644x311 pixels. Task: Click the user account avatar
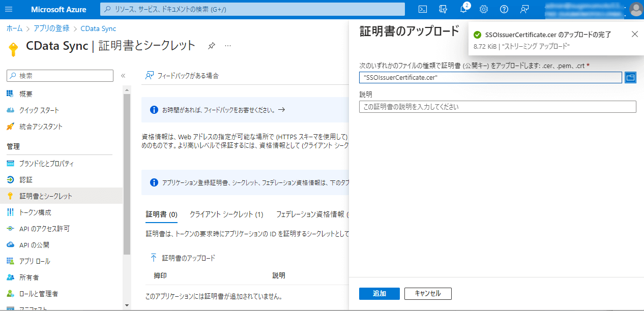pos(636,9)
